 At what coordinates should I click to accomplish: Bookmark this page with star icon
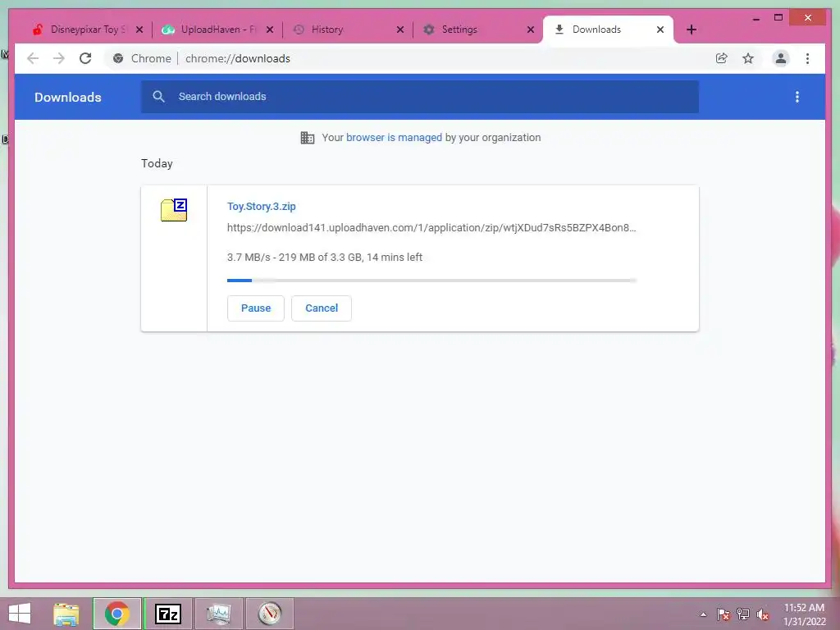[748, 58]
